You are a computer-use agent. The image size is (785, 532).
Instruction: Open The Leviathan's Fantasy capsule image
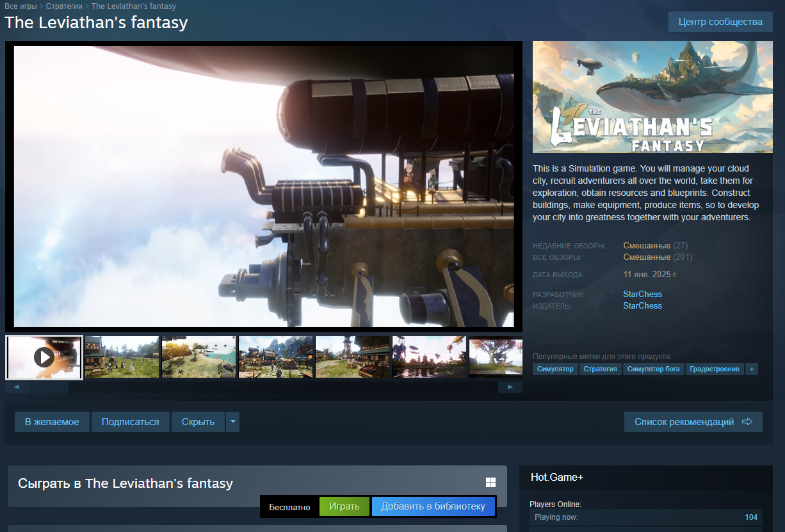click(x=652, y=97)
